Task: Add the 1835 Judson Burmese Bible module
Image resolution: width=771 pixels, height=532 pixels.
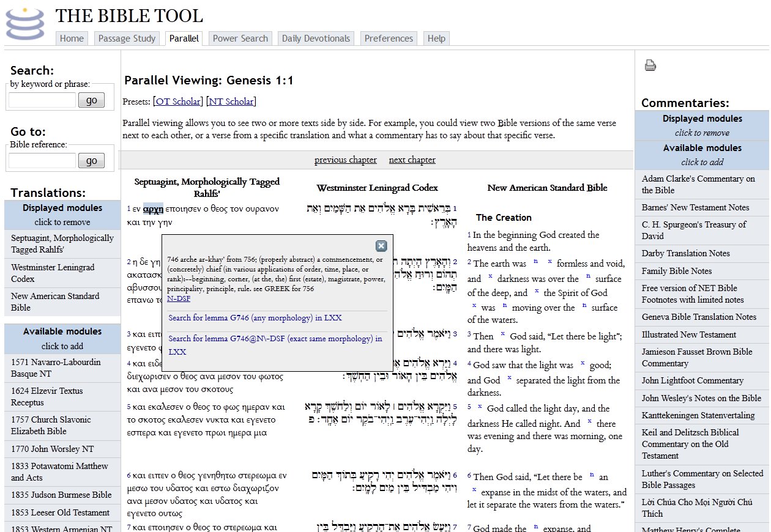Action: click(x=62, y=495)
